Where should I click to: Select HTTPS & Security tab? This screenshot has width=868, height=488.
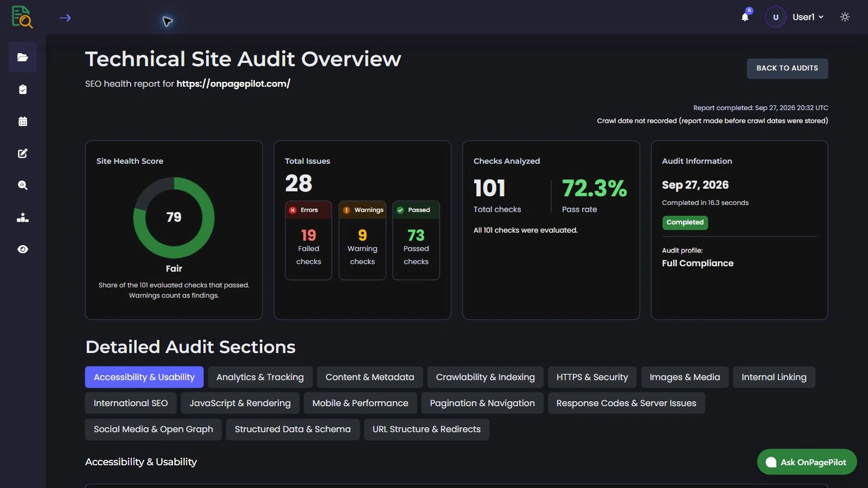point(592,377)
